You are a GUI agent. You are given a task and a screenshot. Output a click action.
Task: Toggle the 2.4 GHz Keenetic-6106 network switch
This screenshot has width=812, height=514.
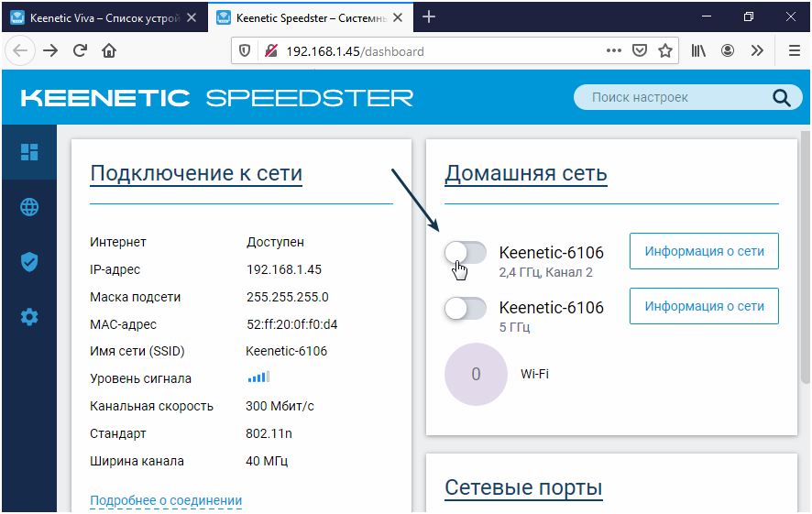click(465, 253)
